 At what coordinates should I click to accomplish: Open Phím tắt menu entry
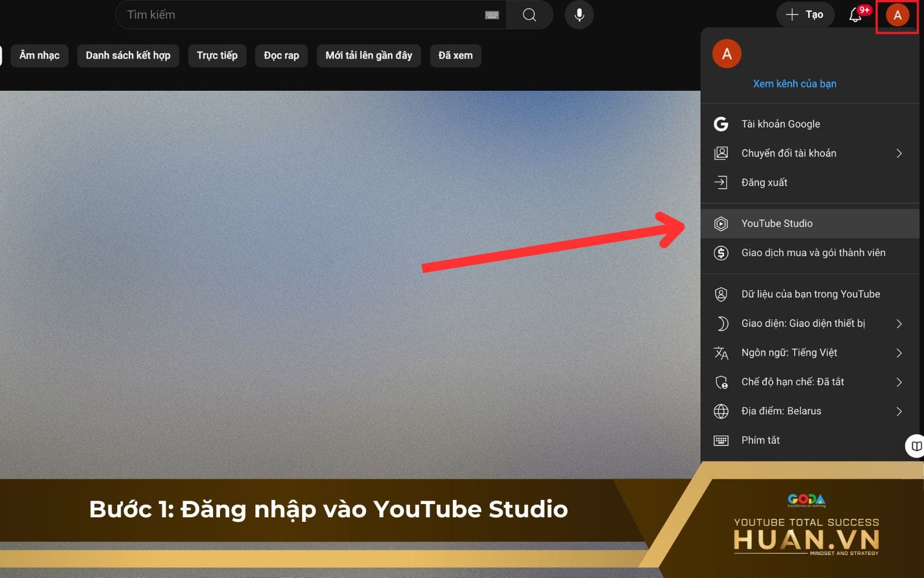coord(810,440)
